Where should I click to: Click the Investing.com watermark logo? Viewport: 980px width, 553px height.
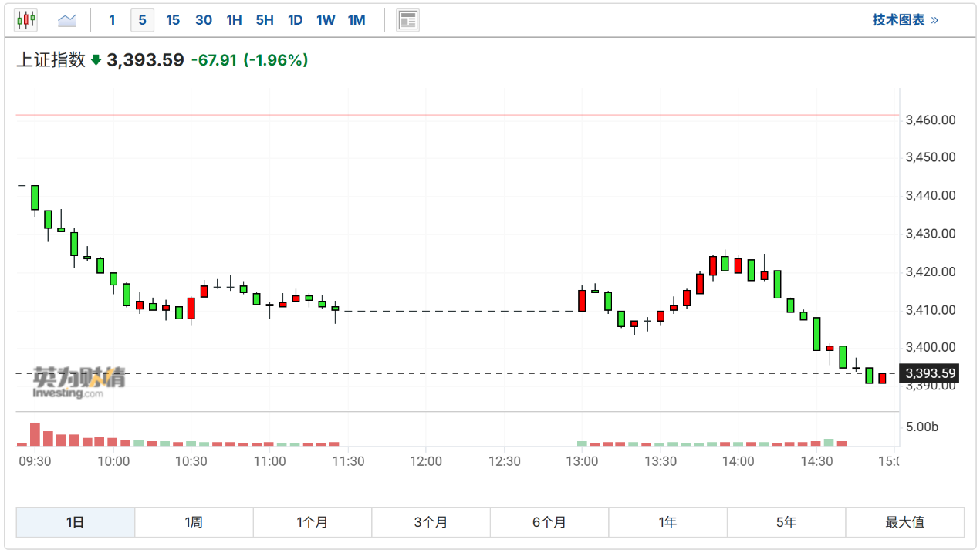79,382
